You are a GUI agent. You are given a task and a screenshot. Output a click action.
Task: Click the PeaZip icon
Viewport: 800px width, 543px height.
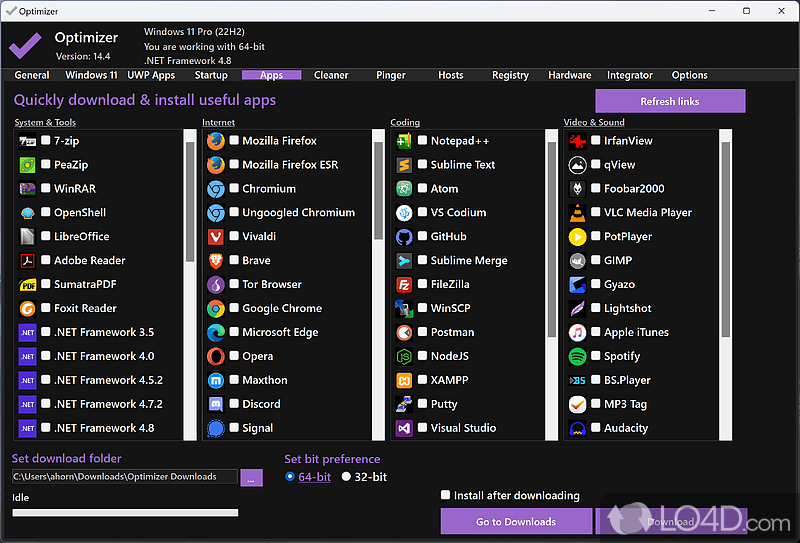point(28,165)
